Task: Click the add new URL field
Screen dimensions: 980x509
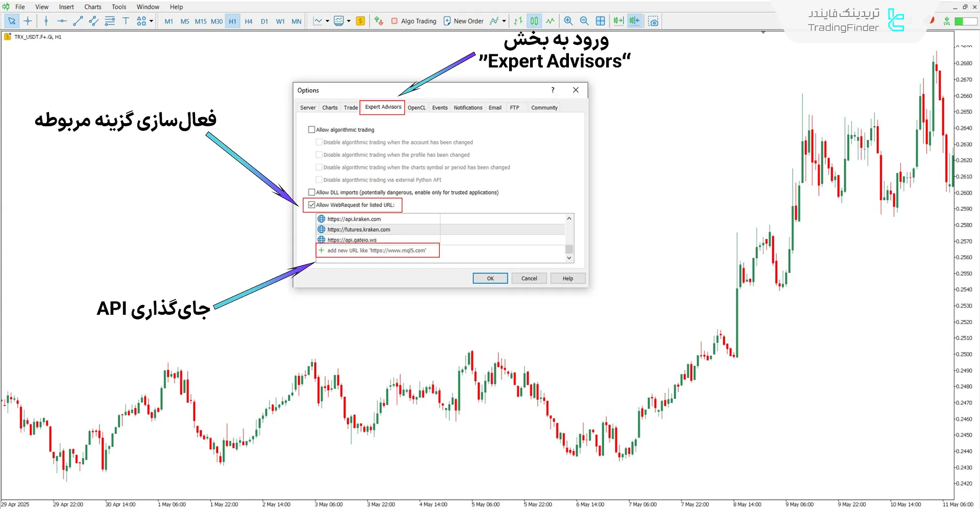Action: 377,250
